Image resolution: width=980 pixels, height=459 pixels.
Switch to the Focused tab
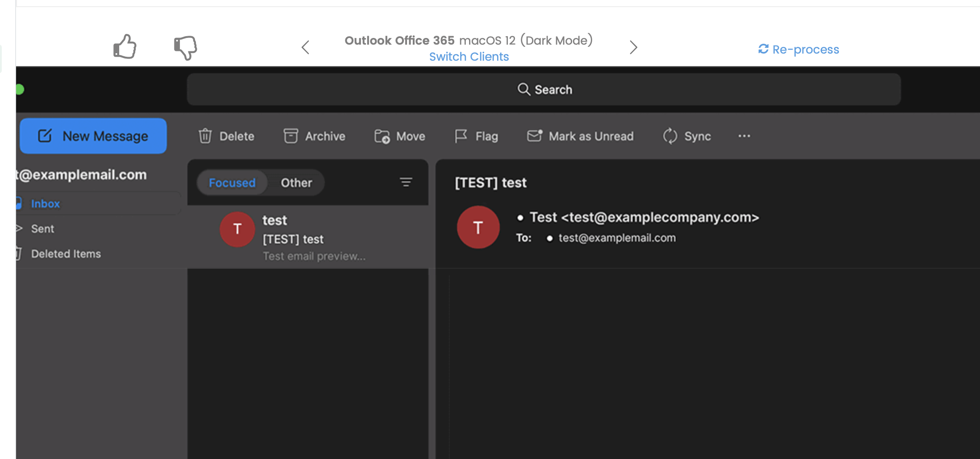(232, 183)
